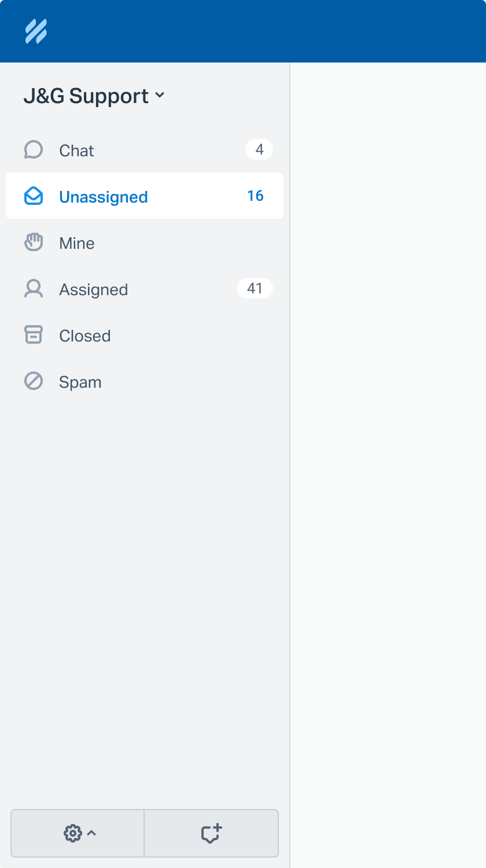486x868 pixels.
Task: Select the Unassigned folder
Action: tap(103, 196)
